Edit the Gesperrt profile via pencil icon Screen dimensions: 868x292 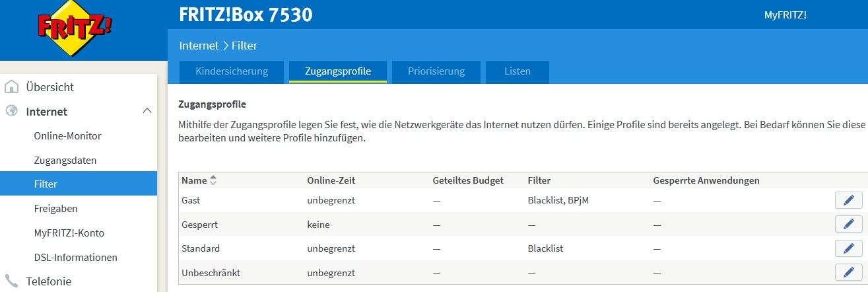click(849, 225)
